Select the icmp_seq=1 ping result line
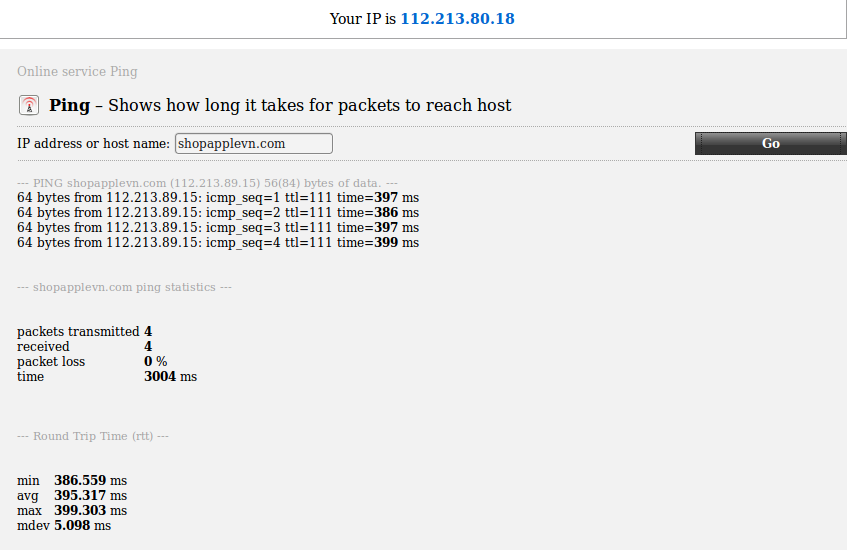 pyautogui.click(x=218, y=198)
